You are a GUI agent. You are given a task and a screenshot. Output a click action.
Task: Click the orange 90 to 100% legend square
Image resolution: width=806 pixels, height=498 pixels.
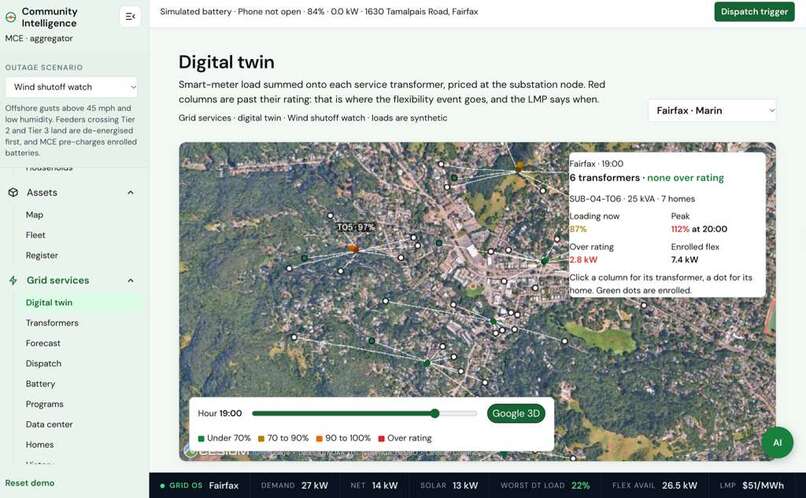pyautogui.click(x=319, y=438)
